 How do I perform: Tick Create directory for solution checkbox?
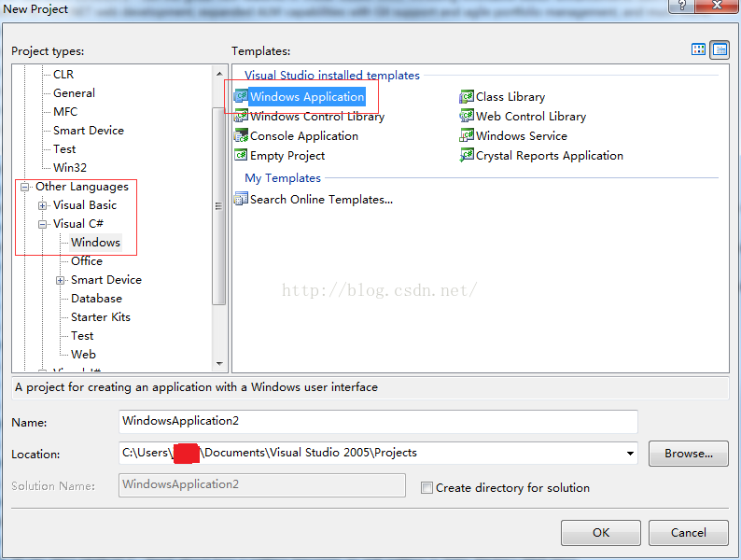point(426,488)
